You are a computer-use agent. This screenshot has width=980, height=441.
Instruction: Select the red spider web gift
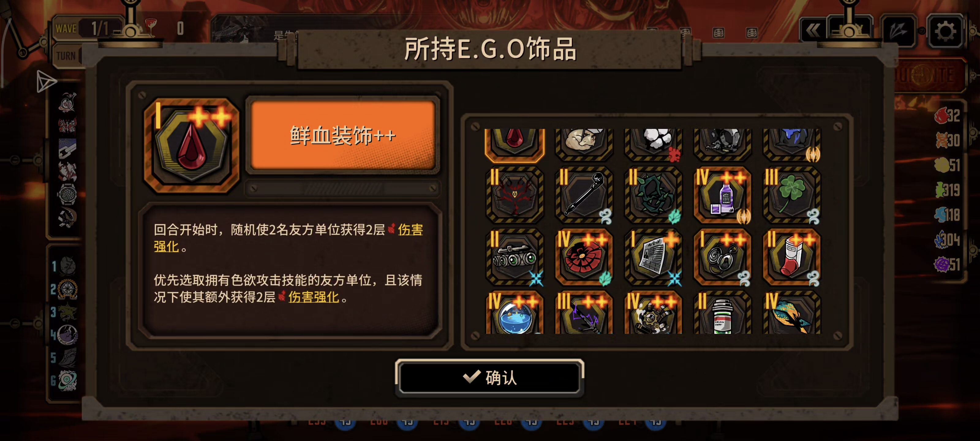click(584, 257)
